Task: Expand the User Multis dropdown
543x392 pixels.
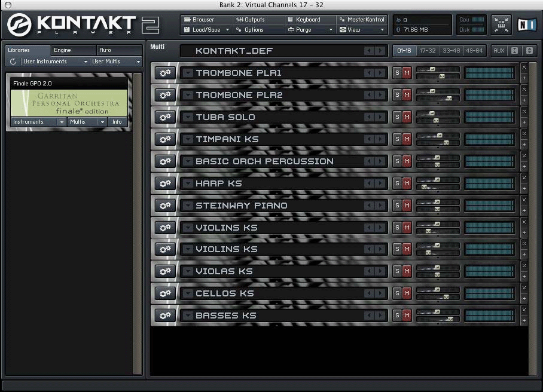Action: (116, 62)
